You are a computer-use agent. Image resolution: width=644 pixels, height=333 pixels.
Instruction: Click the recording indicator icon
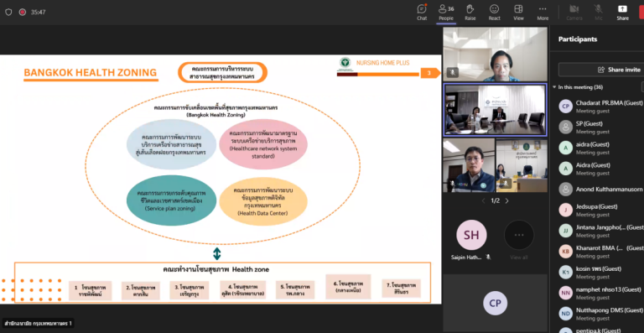click(22, 13)
